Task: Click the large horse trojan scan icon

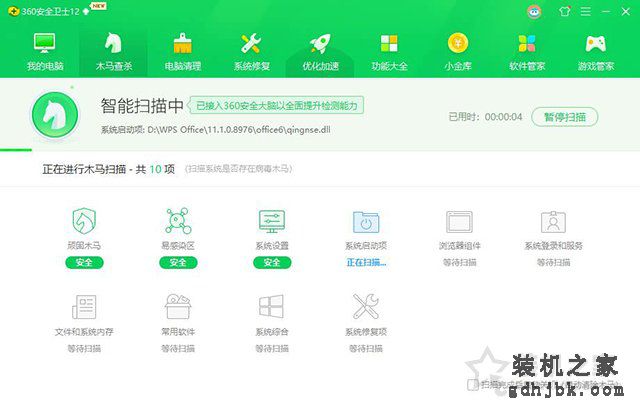Action: coord(55,115)
